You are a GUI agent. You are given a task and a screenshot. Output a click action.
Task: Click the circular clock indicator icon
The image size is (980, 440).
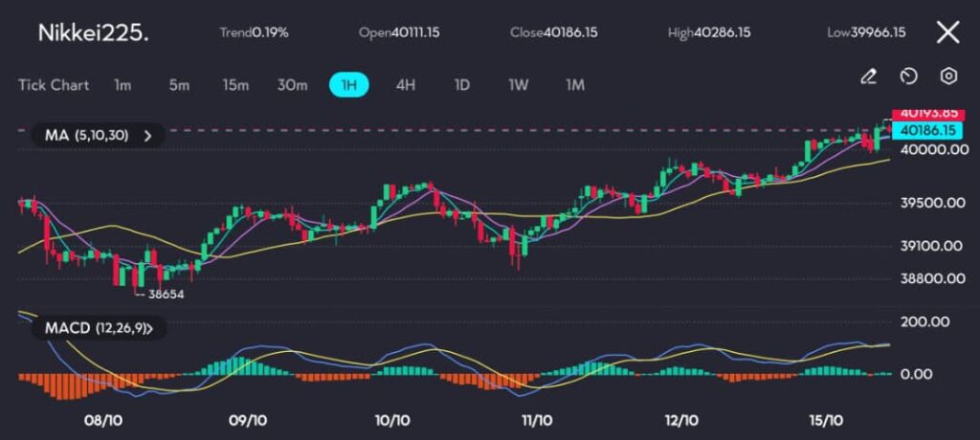tap(909, 77)
